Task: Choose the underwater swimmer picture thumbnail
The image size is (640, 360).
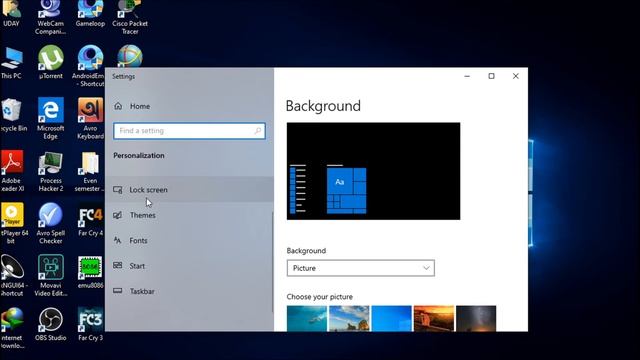Action: 307,318
